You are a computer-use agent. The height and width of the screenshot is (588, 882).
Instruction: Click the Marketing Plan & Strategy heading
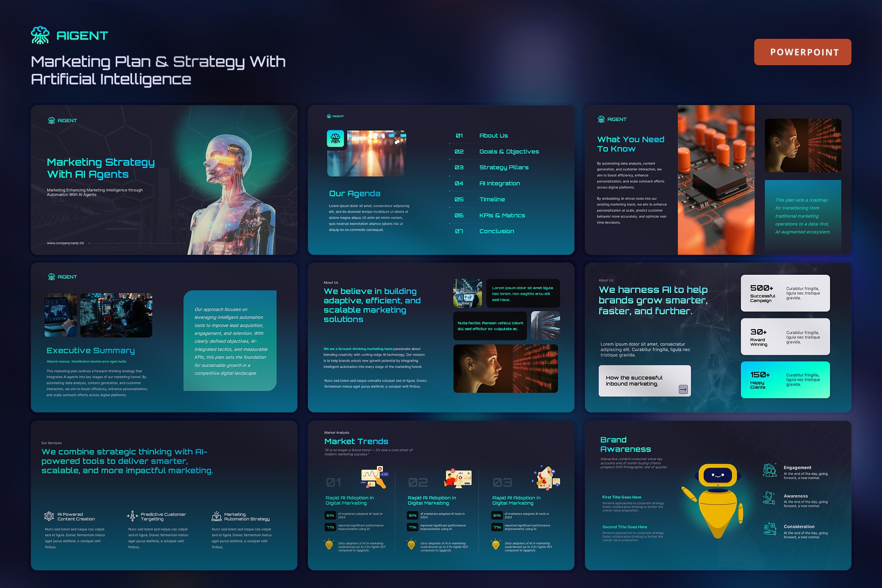point(158,70)
